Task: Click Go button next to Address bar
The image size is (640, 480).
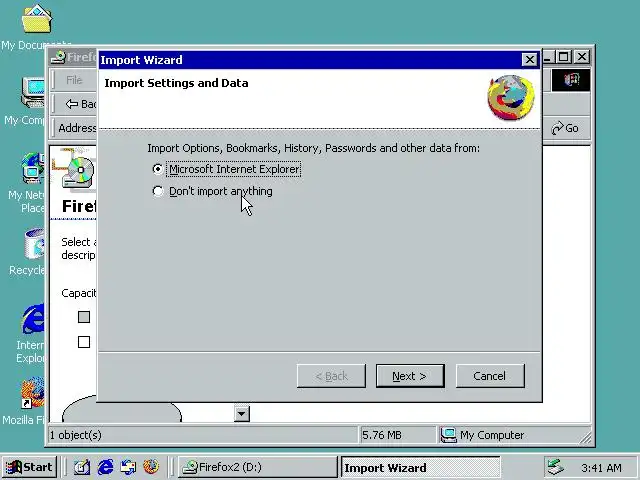Action: (565, 128)
